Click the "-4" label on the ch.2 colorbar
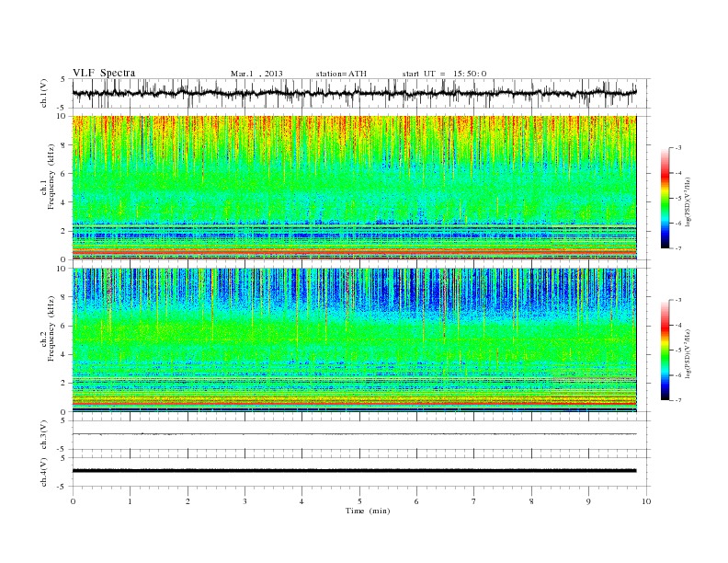 (677, 325)
